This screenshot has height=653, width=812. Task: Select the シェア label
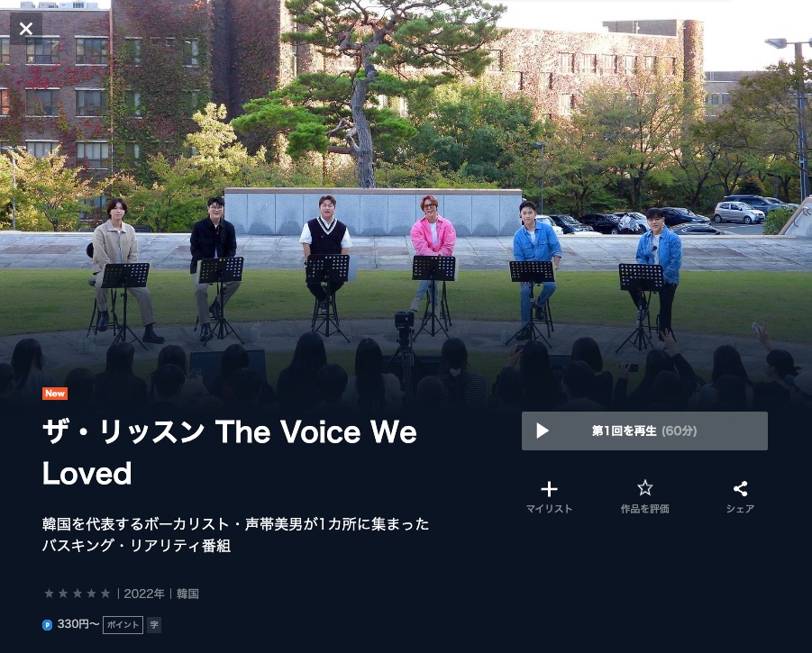click(x=740, y=509)
